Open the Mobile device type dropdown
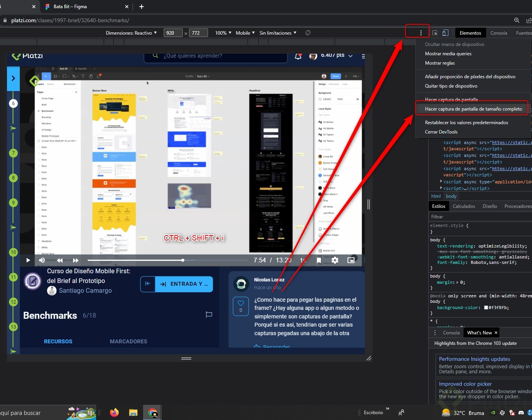532x420 pixels. click(245, 33)
